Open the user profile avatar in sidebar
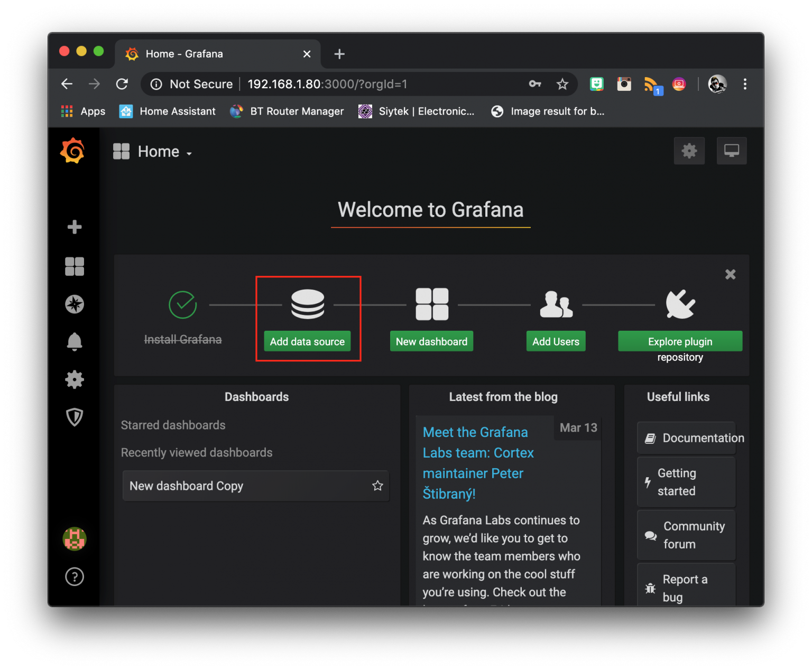Screen dimensions: 812x670 coord(74,539)
